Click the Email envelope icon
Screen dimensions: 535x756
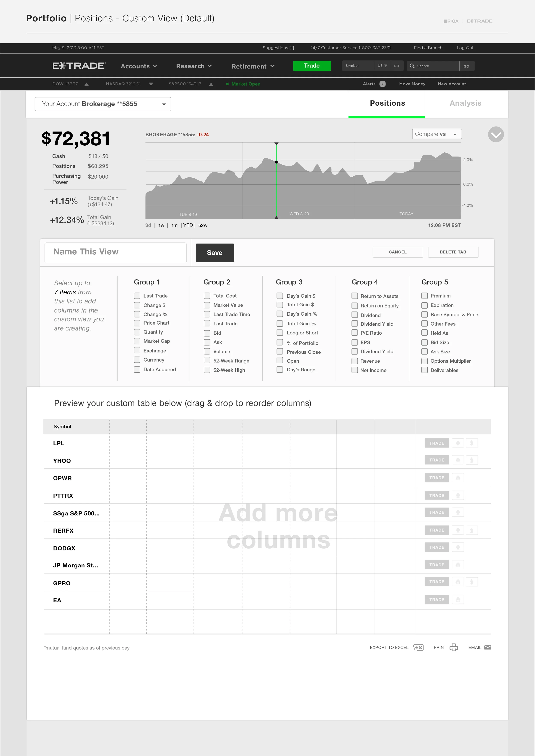click(488, 647)
